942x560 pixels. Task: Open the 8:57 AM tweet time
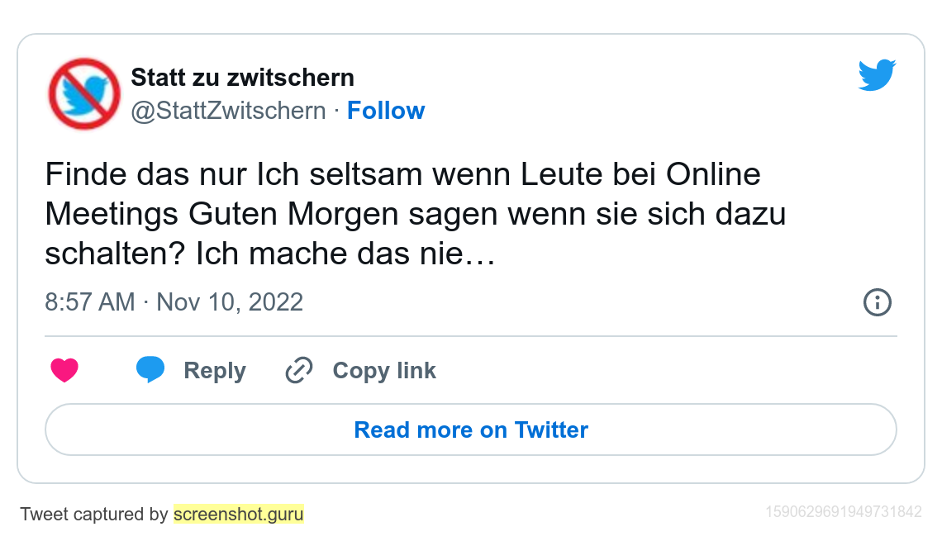[89, 302]
